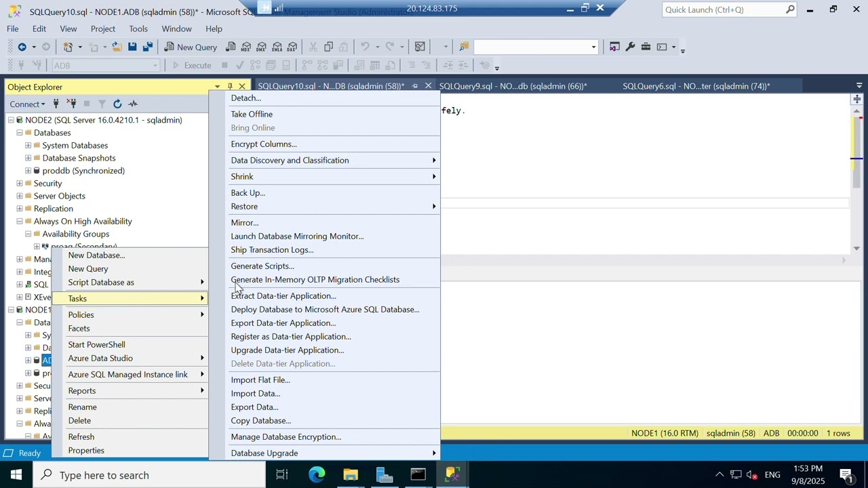
Task: Expand the Server Objects node
Action: click(20, 196)
